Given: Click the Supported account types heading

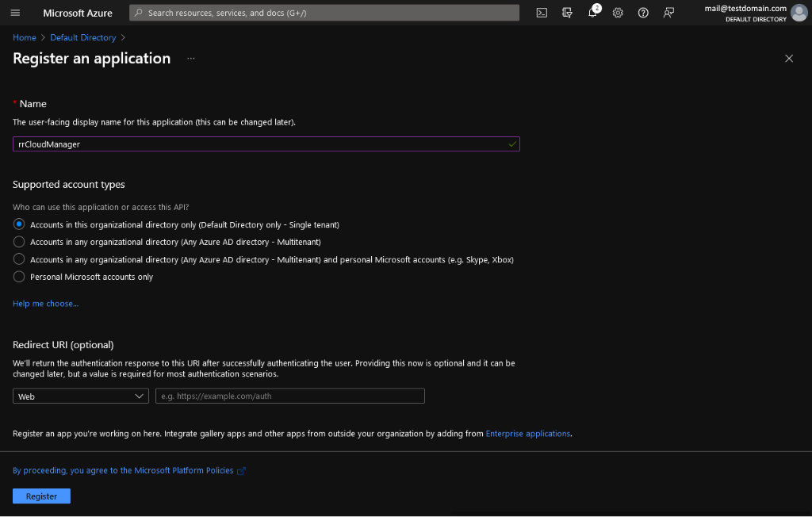Looking at the screenshot, I should point(69,185).
